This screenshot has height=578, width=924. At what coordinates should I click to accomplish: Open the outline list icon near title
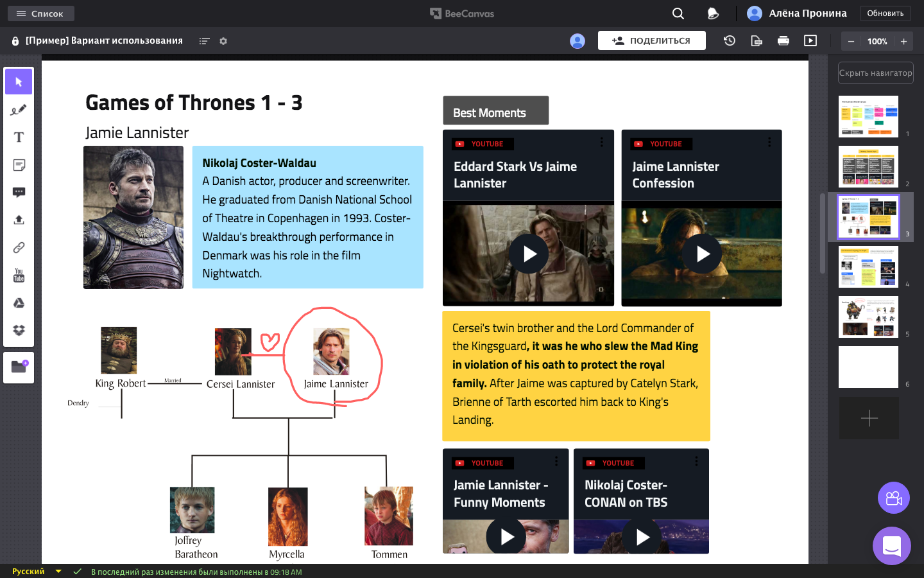pos(205,41)
